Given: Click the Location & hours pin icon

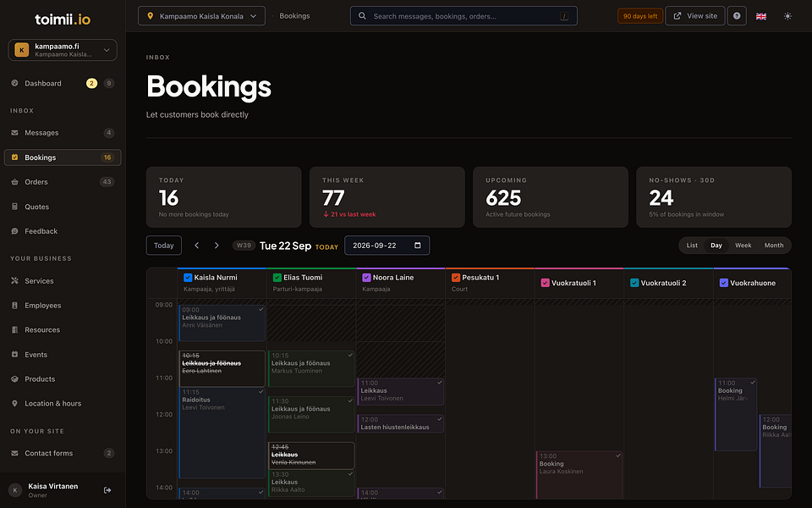Looking at the screenshot, I should (14, 403).
